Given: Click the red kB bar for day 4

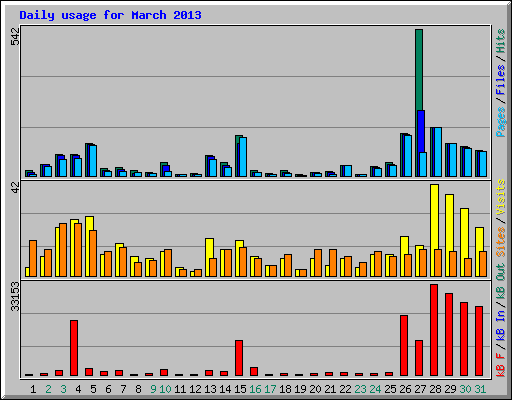Looking at the screenshot, I should [74, 348].
